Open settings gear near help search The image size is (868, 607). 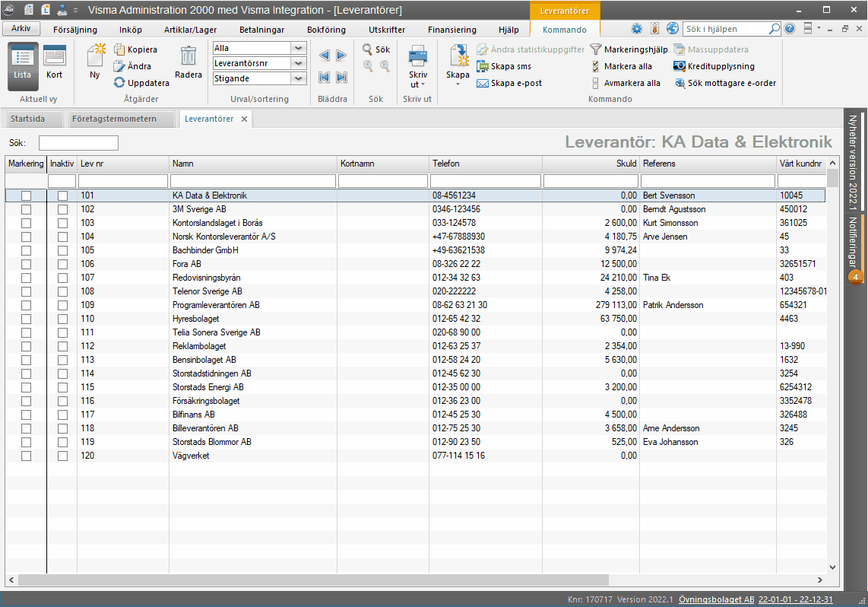pos(637,29)
